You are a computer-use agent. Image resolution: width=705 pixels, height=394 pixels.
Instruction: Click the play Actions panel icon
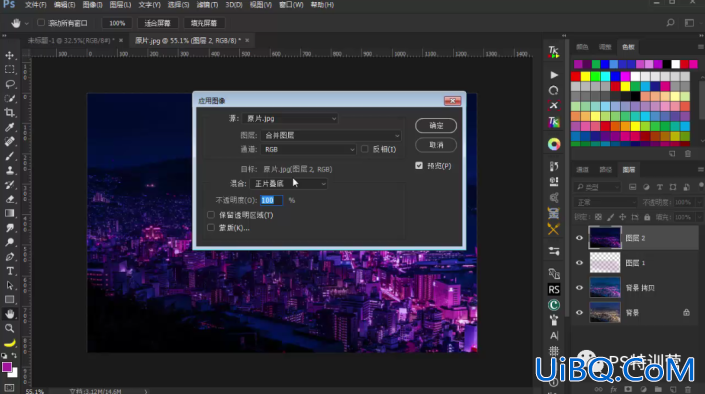[554, 75]
